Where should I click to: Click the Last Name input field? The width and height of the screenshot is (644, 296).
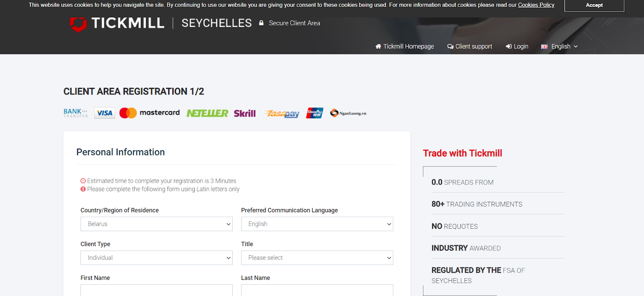coord(317,290)
